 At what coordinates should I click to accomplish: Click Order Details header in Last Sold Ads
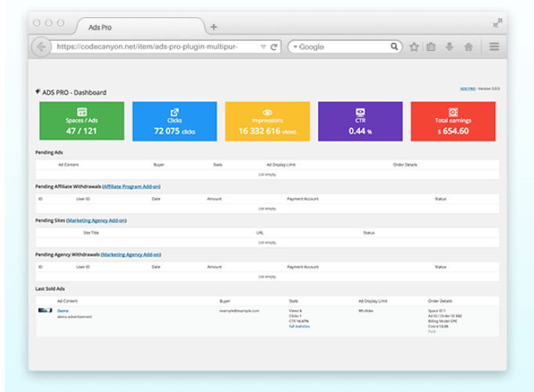click(440, 300)
